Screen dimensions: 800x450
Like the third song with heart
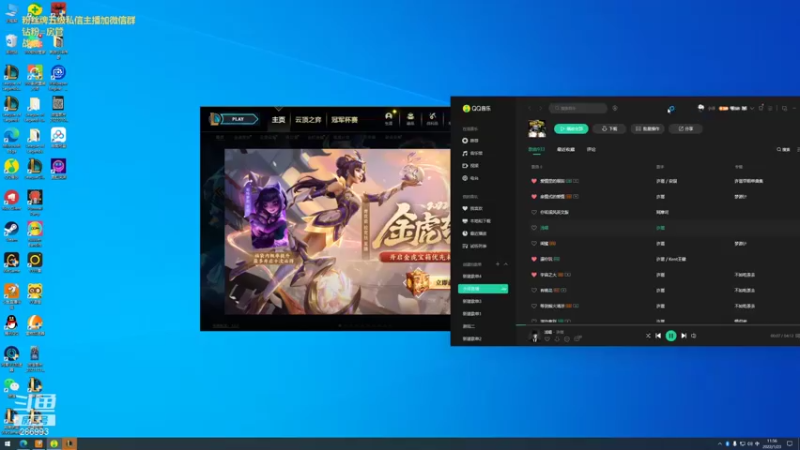(x=534, y=212)
